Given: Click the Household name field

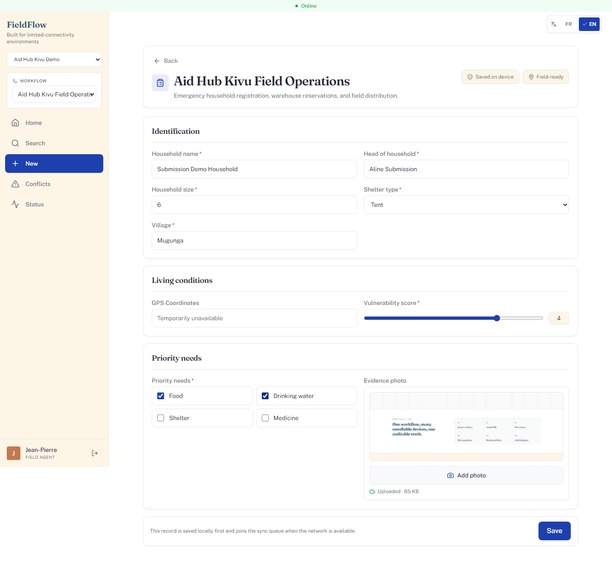Looking at the screenshot, I should point(254,169).
